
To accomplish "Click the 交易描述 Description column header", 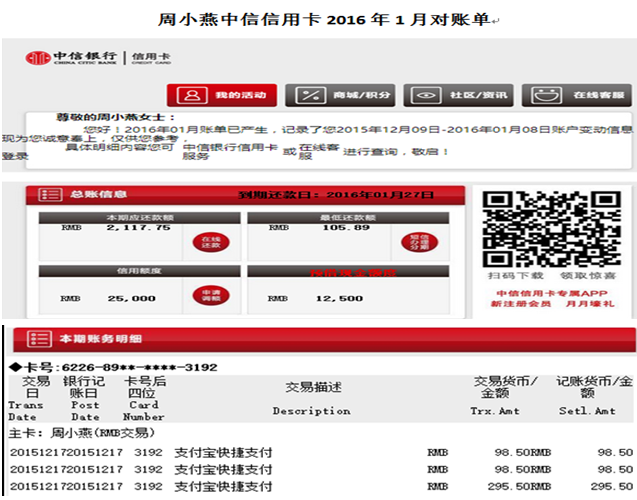I will (x=312, y=398).
